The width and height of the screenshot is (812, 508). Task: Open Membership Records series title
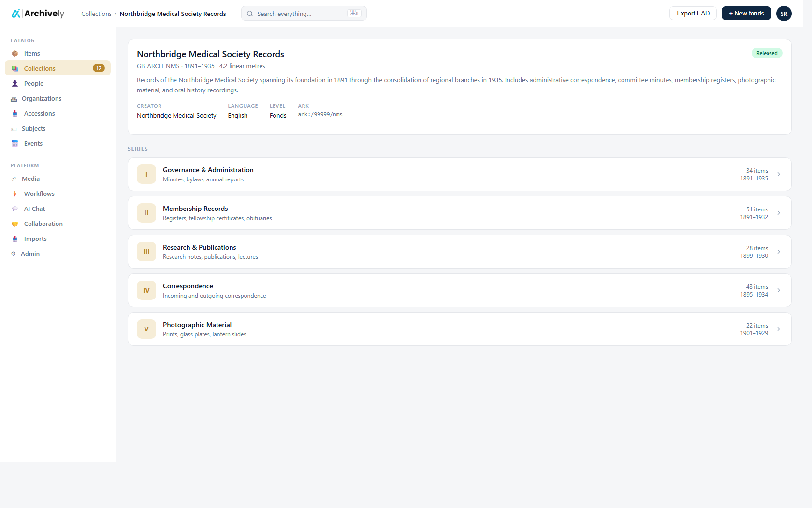pos(195,209)
